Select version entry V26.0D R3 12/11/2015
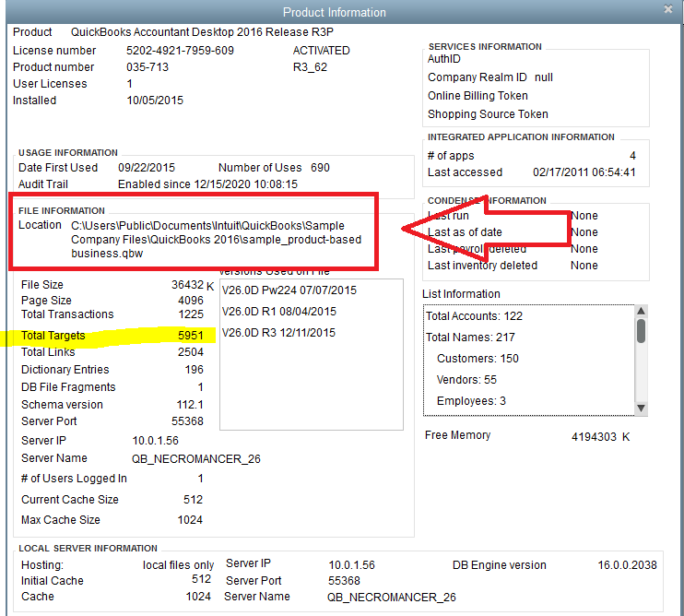This screenshot has height=616, width=684. point(278,332)
